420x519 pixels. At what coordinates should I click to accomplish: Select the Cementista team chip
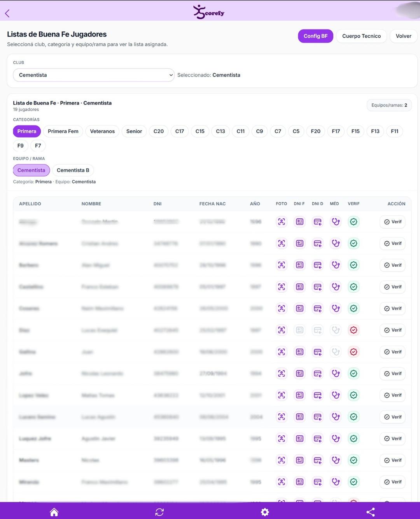[x=31, y=170]
